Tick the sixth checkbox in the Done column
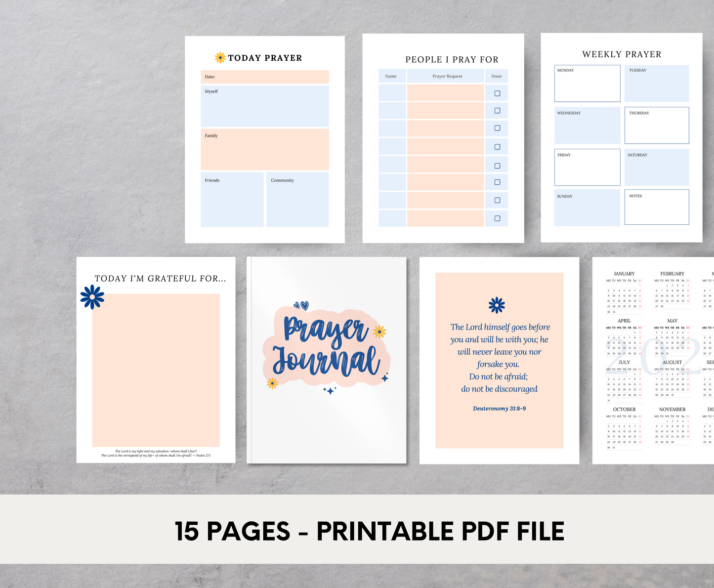 click(x=497, y=182)
